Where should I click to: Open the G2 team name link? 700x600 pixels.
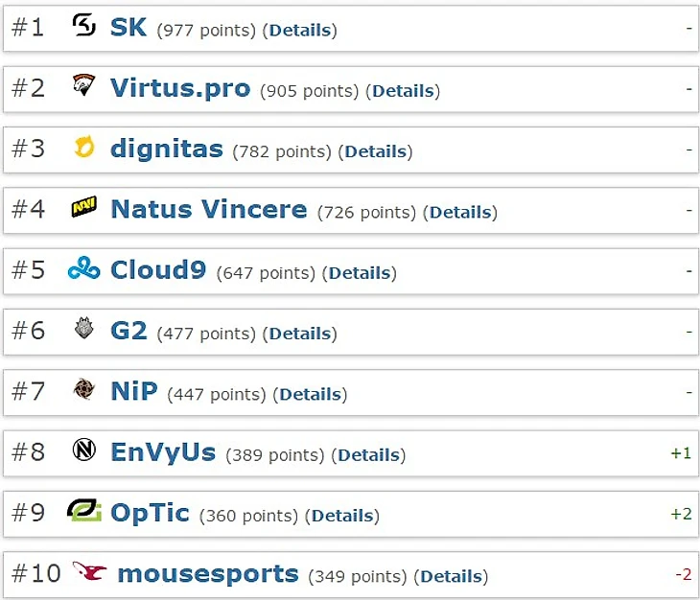[x=128, y=331]
